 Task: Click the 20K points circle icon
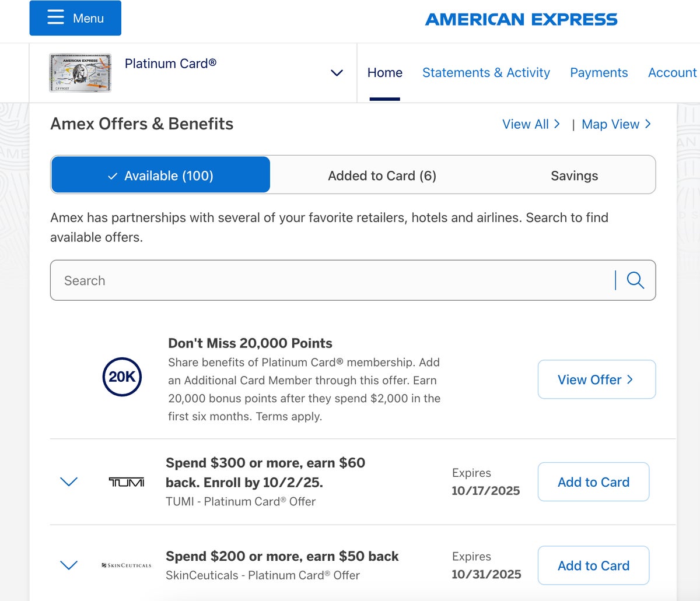(122, 377)
